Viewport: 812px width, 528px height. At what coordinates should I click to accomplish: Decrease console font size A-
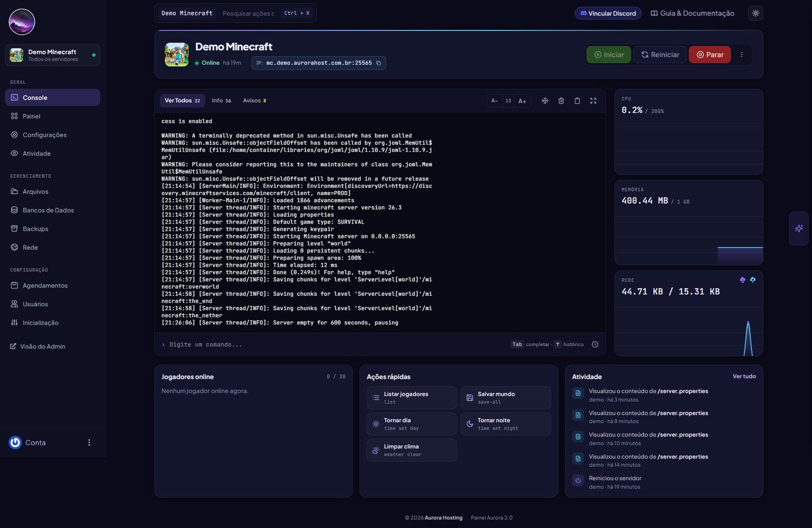coord(494,101)
